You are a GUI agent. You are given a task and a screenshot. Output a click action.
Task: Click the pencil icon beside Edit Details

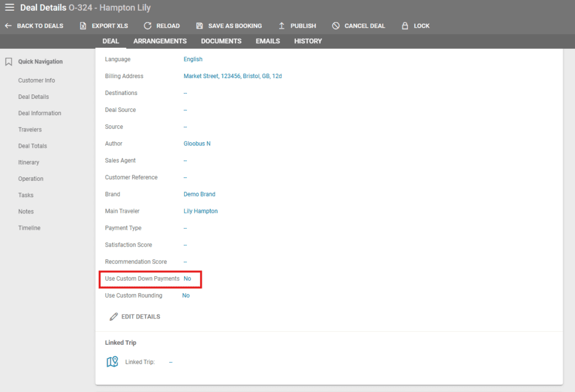[x=113, y=317]
